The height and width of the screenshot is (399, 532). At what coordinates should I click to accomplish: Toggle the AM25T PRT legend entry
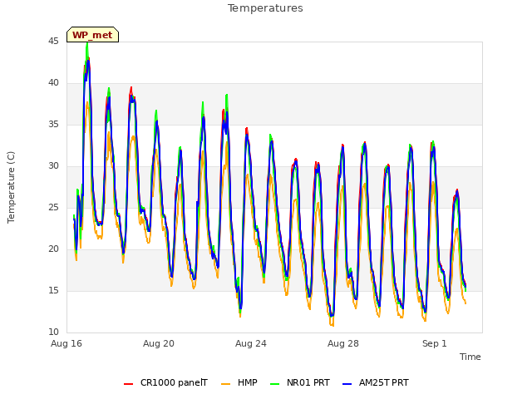pos(376,382)
